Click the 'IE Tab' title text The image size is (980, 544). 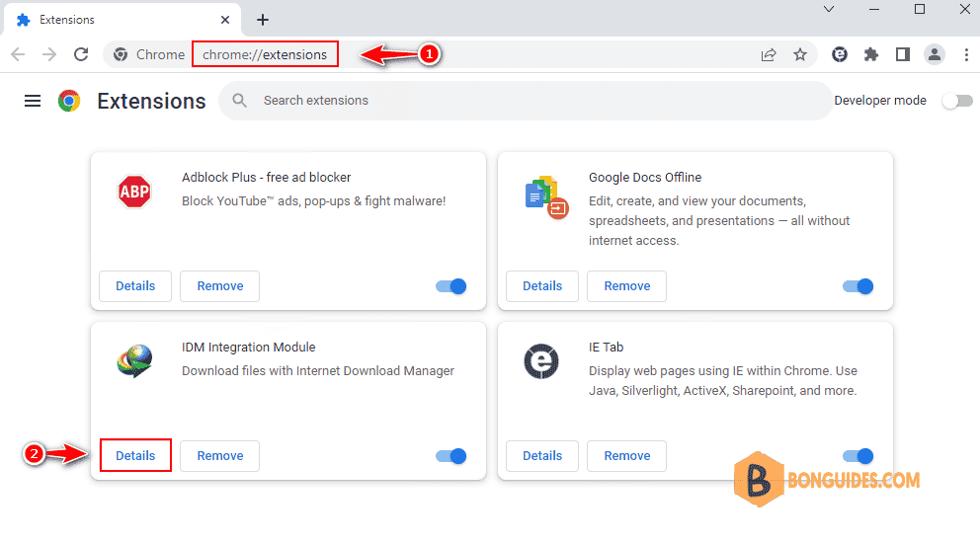pyautogui.click(x=607, y=348)
